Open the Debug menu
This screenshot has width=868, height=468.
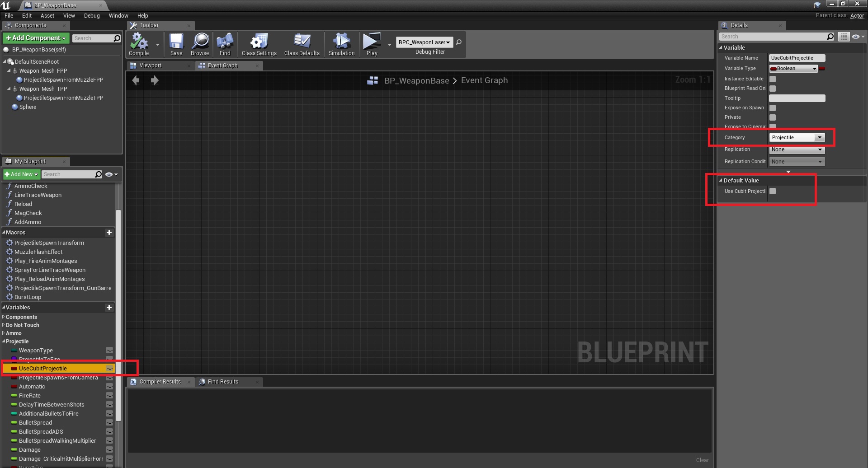click(92, 15)
